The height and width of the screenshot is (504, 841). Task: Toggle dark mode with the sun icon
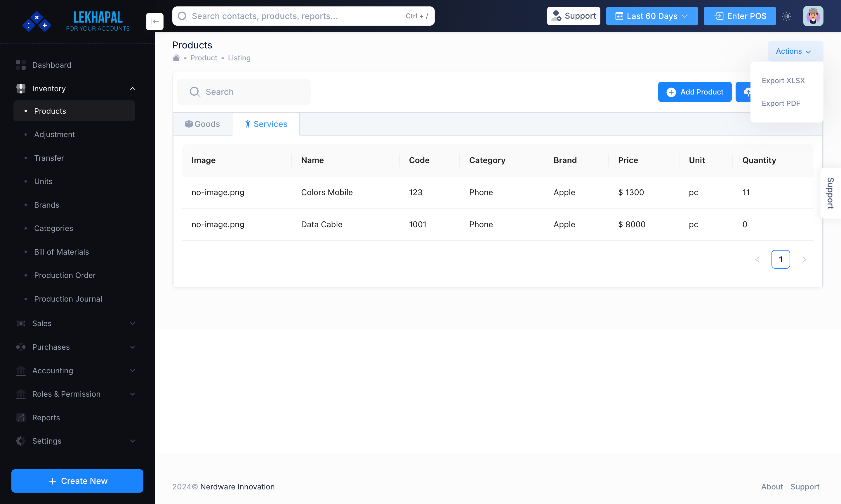click(x=787, y=16)
